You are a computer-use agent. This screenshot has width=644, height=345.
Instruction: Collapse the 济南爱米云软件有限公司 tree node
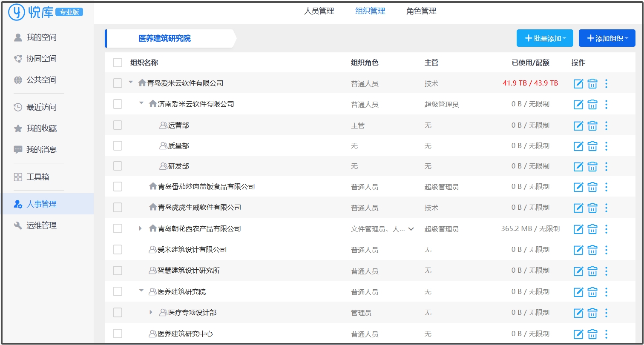(x=141, y=103)
